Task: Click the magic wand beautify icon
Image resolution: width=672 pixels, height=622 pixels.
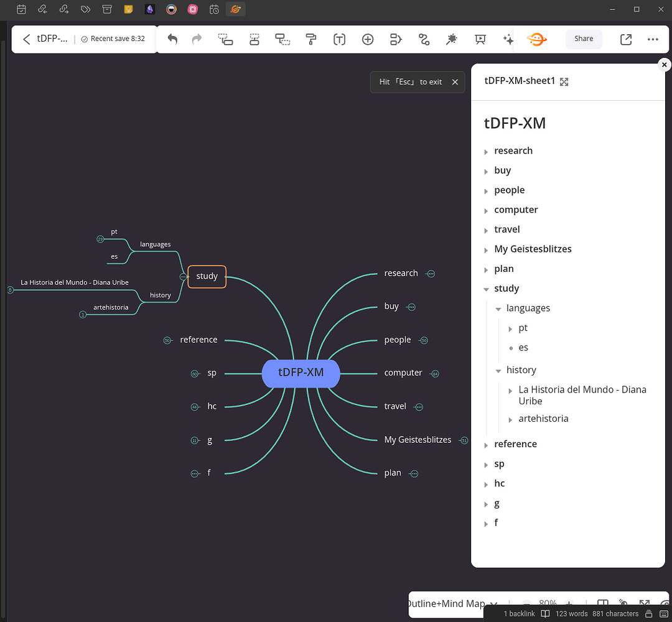Action: 452,39
